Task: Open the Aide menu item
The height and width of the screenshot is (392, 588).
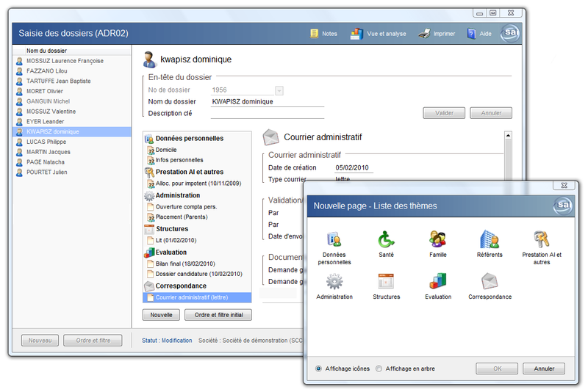Action: (479, 34)
